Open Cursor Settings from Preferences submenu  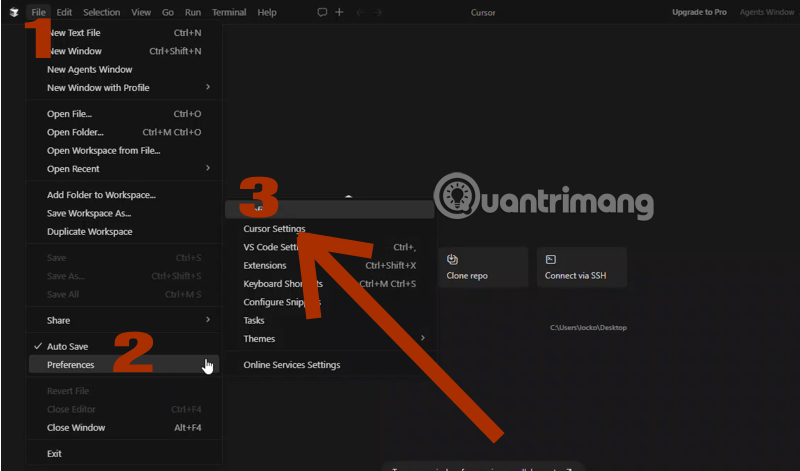click(x=274, y=229)
